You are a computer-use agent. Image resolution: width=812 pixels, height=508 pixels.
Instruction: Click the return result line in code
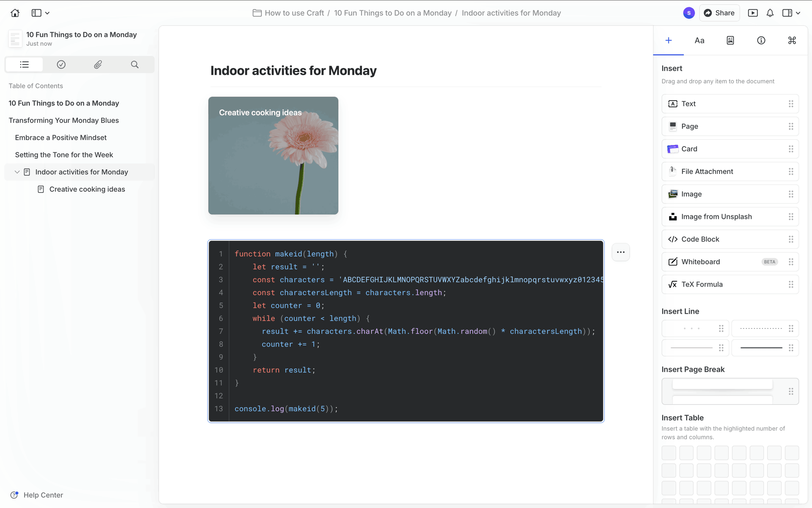(284, 370)
